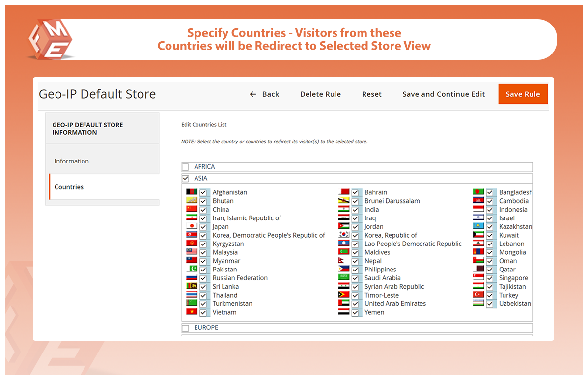588x380 pixels.
Task: Click the Saudi Arabia flag icon
Action: (343, 278)
